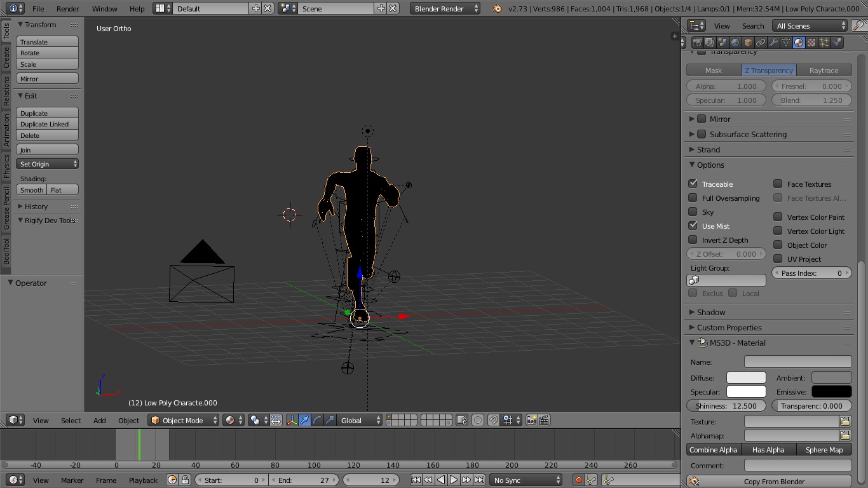Screen dimensions: 868x488
Task: Open the No Sync dropdown
Action: 526,480
